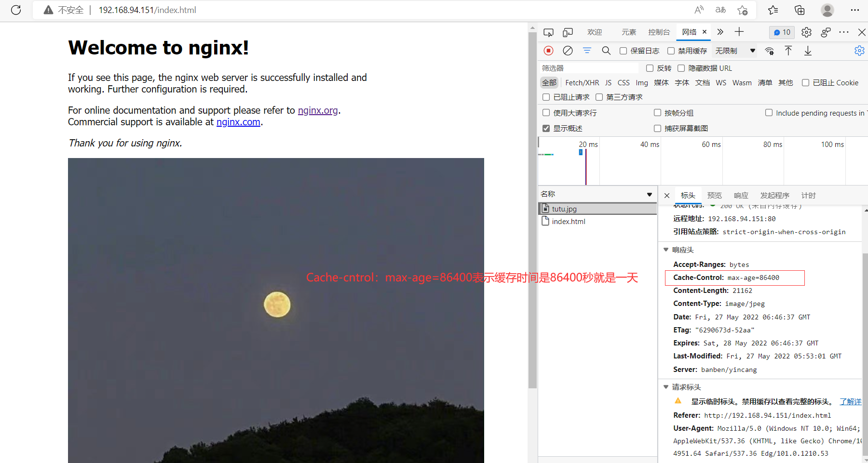Image resolution: width=868 pixels, height=463 pixels.
Task: Click the 筛选器 filter input field
Action: point(589,68)
